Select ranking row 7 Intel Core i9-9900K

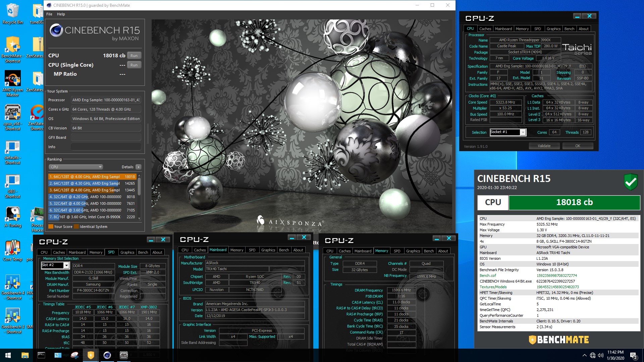point(92,217)
